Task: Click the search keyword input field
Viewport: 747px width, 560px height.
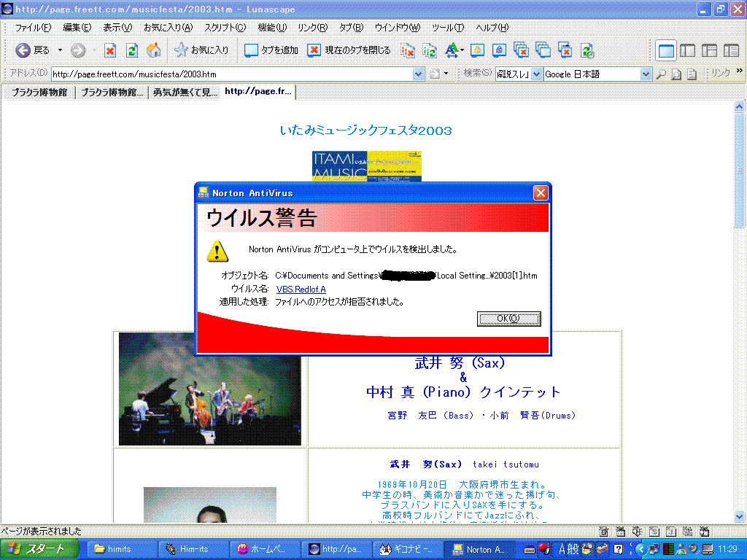Action: [x=514, y=74]
